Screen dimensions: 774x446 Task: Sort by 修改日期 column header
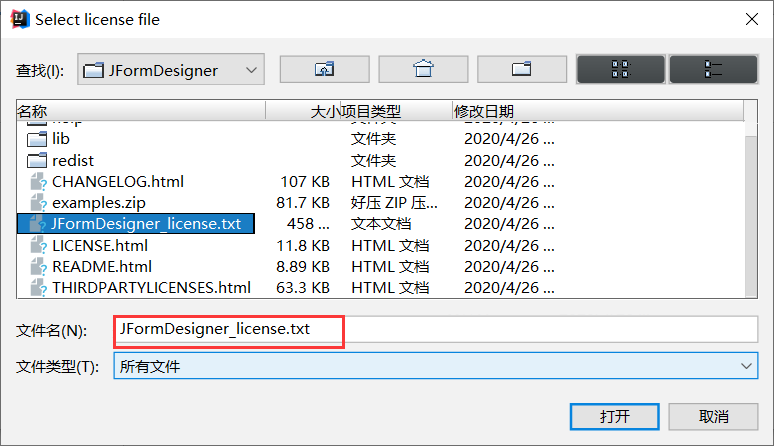point(598,111)
